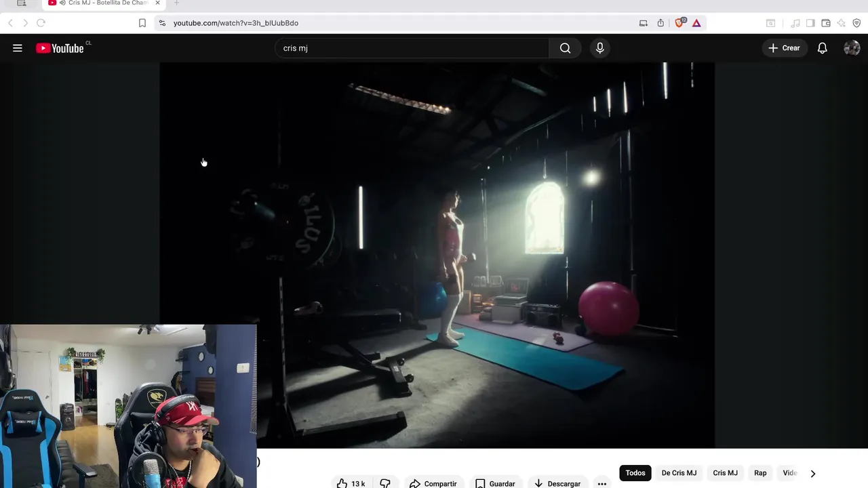The width and height of the screenshot is (868, 488).
Task: Reload the page with refresh icon
Action: pos(41,23)
